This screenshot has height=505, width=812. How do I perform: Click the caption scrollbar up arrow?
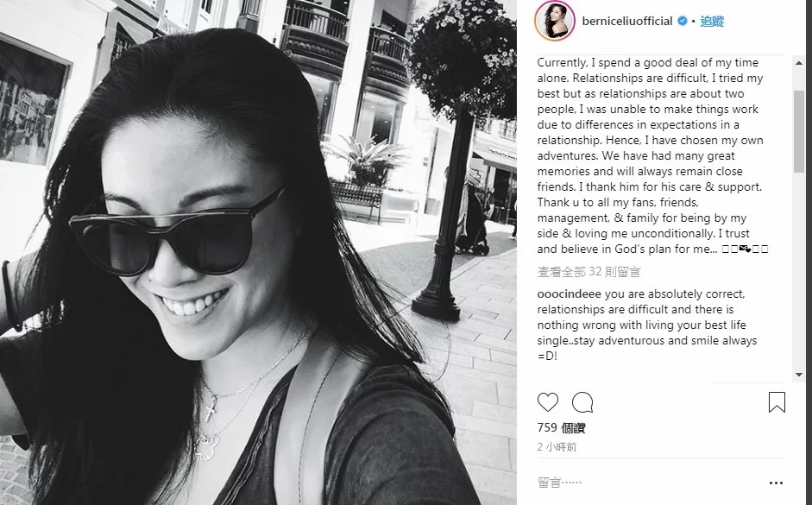pyautogui.click(x=798, y=63)
